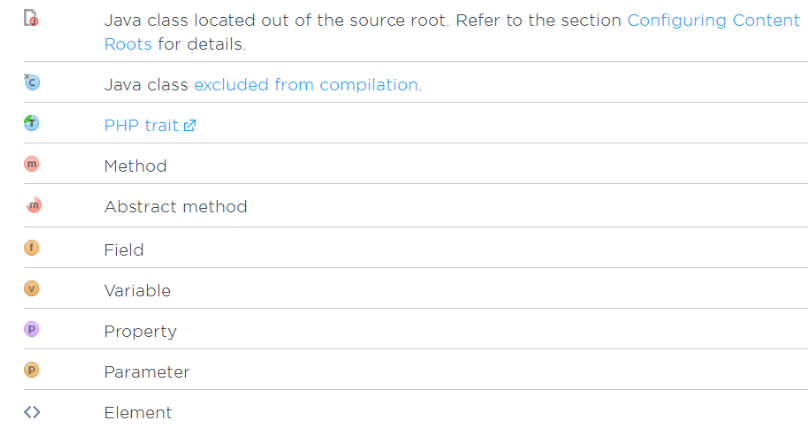Click the Property label text
Viewport: 808px width, 426px height.
140,331
